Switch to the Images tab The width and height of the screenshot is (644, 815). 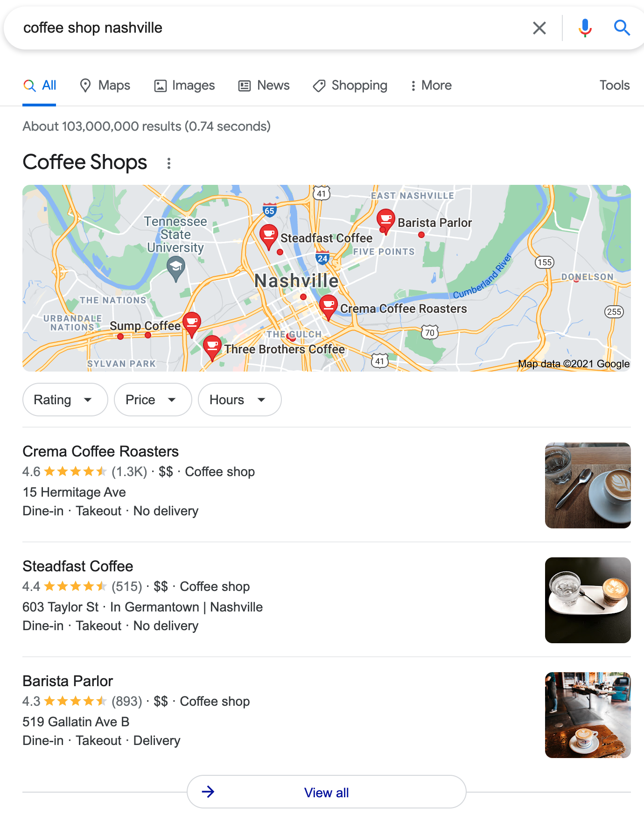pyautogui.click(x=185, y=85)
